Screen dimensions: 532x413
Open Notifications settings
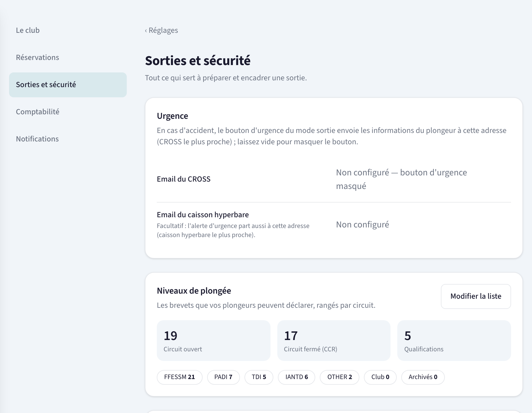[68, 139]
